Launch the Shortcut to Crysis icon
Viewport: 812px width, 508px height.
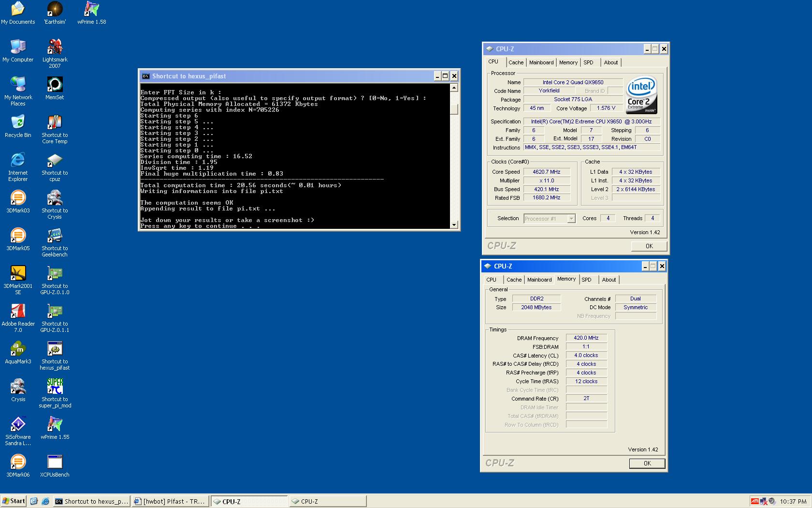(55, 205)
